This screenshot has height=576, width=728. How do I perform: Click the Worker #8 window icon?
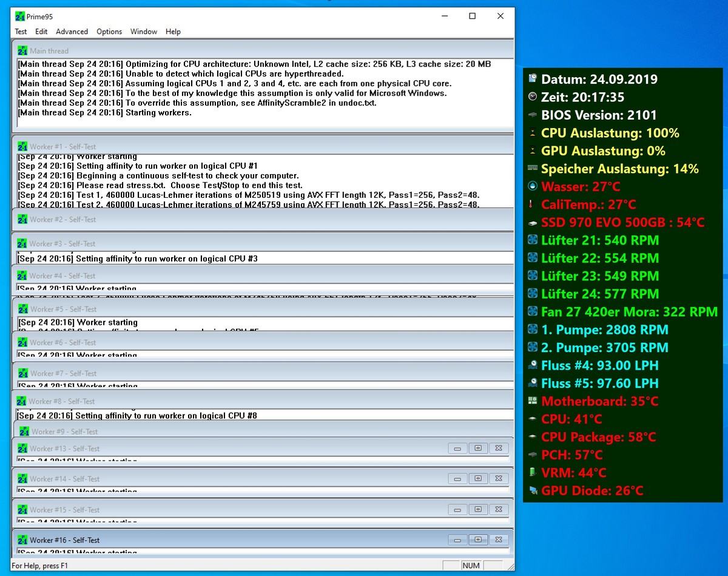tap(21, 401)
